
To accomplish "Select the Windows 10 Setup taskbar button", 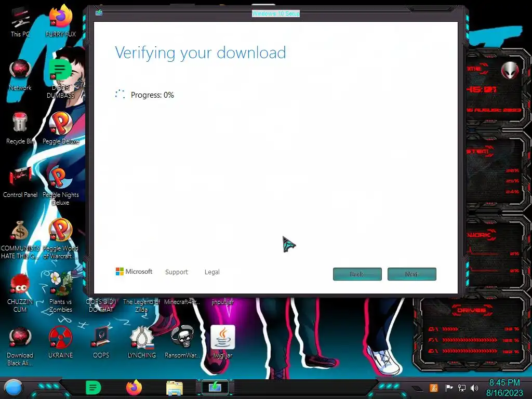I will (215, 388).
